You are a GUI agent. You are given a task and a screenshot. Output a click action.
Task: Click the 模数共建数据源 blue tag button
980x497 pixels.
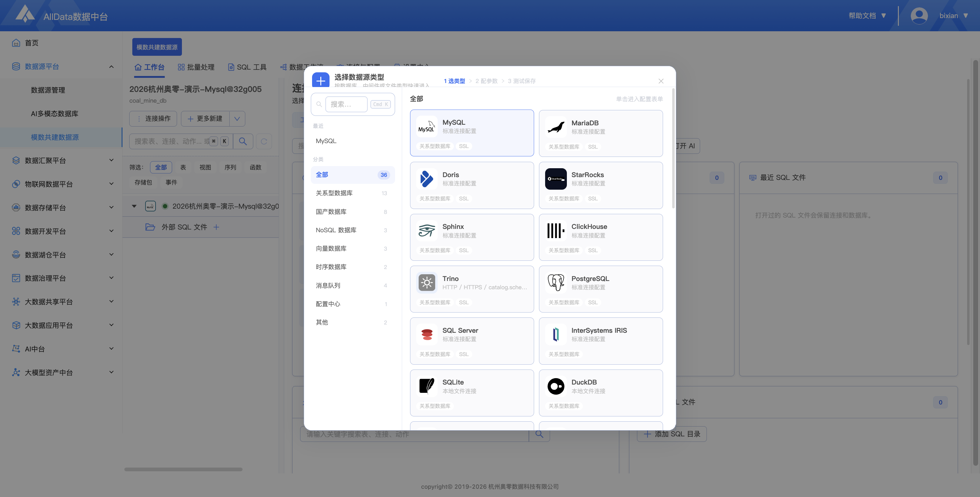(157, 47)
